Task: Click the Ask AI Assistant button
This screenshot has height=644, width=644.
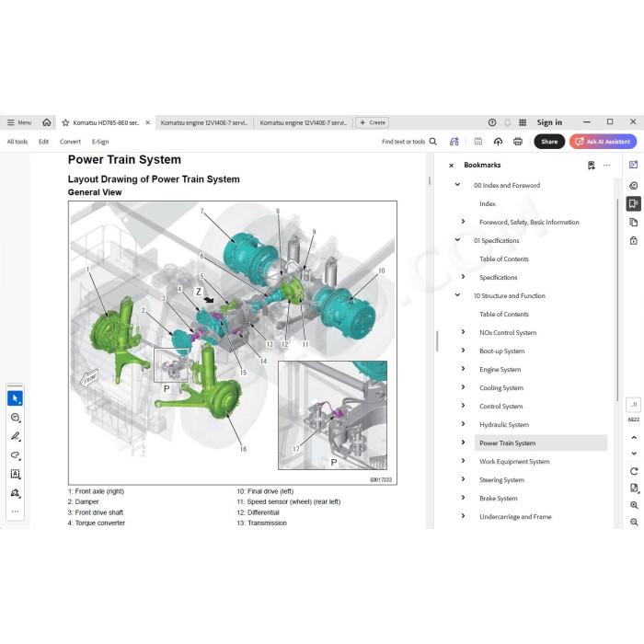Action: click(603, 142)
